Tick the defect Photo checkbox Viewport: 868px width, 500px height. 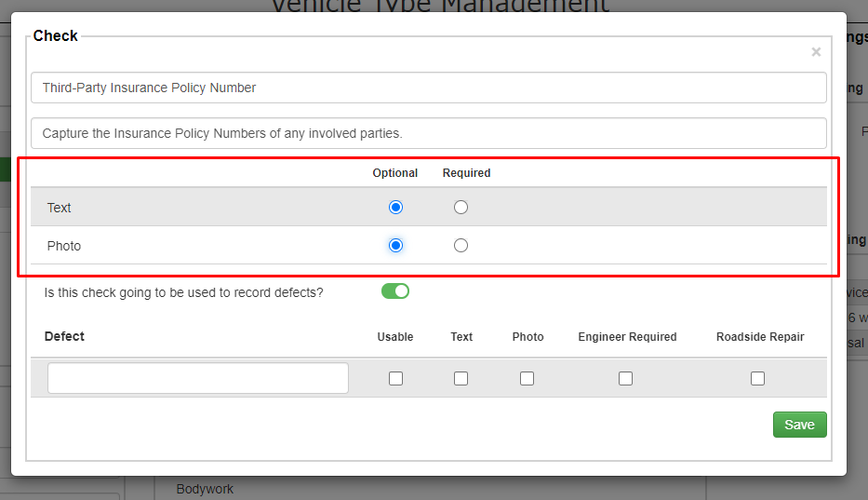tap(527, 379)
